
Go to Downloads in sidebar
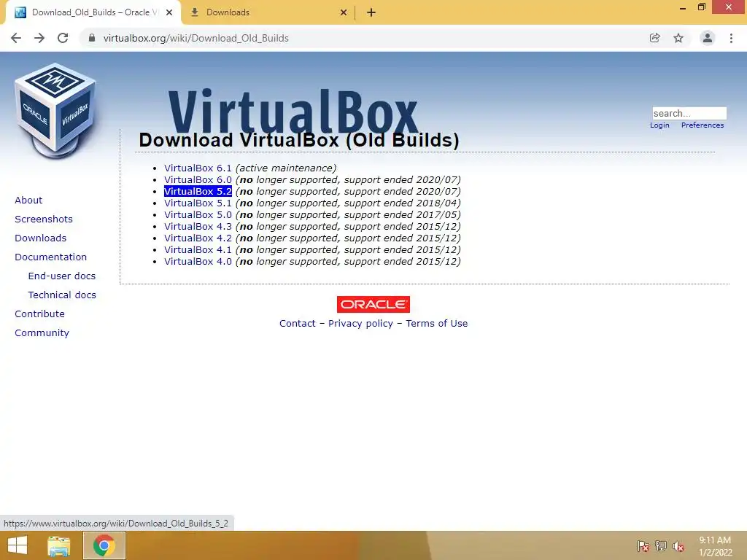[41, 238]
